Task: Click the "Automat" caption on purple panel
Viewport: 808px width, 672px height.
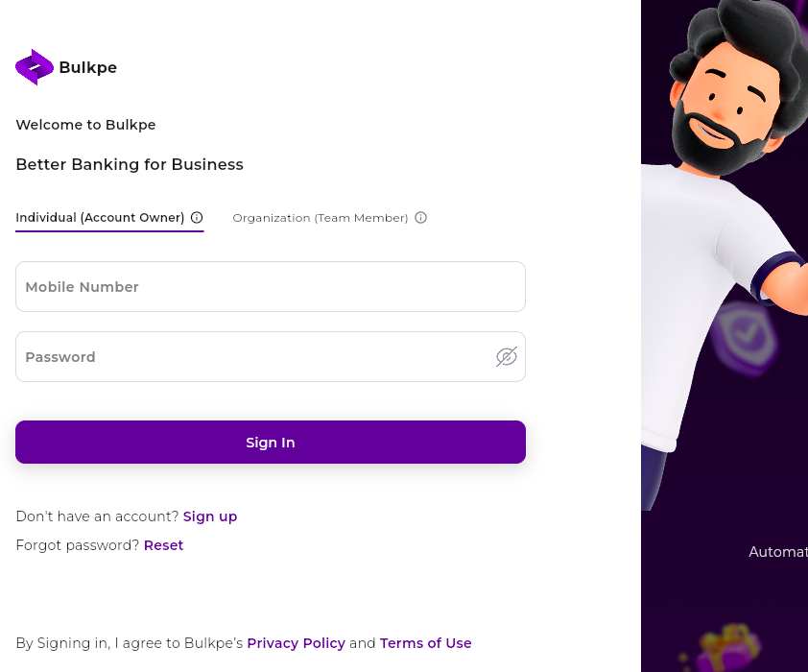Action: pyautogui.click(x=777, y=552)
